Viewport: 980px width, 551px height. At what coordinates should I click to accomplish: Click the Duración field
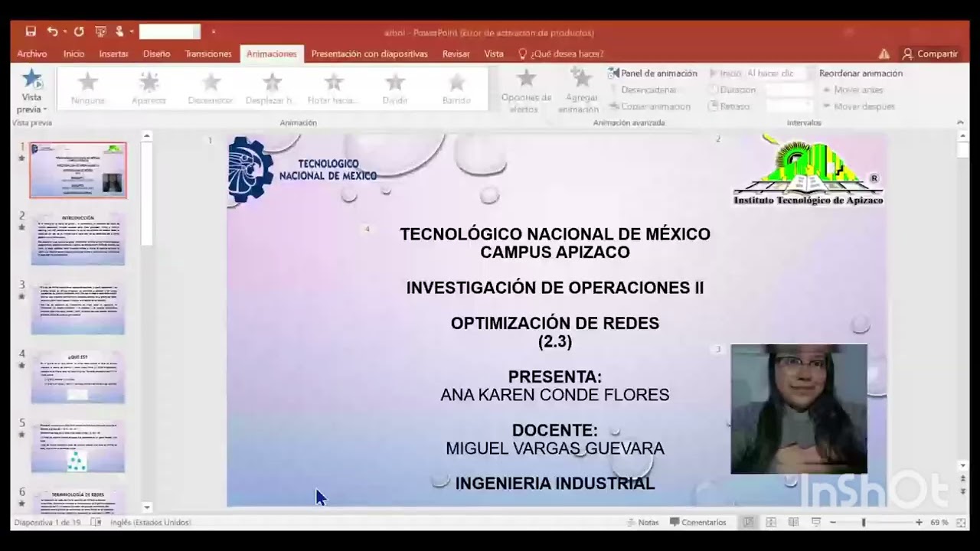(787, 90)
